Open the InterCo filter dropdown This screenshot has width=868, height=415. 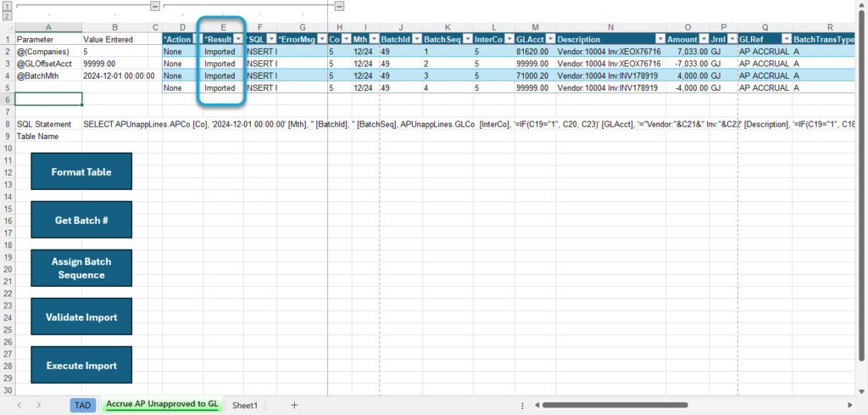pyautogui.click(x=509, y=39)
